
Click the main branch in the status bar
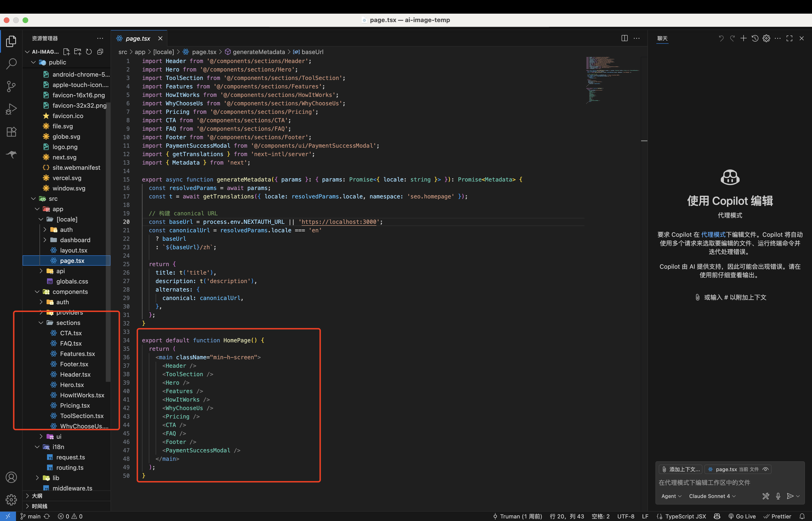pyautogui.click(x=30, y=516)
